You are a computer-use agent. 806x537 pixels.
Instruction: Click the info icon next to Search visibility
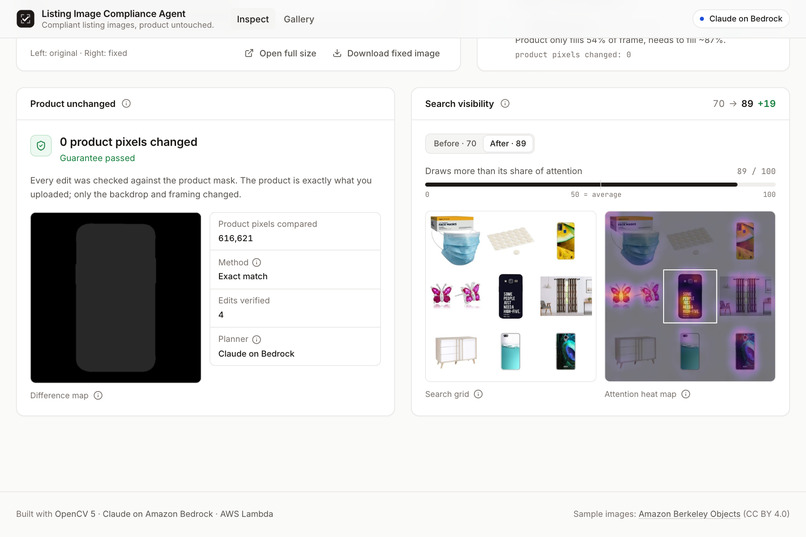tap(505, 103)
